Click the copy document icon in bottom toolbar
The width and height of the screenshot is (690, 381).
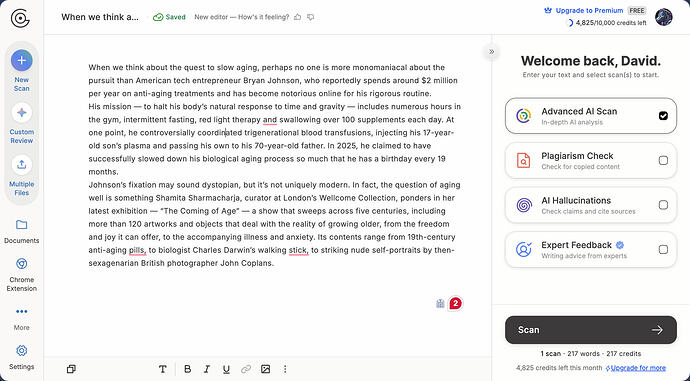pos(71,369)
